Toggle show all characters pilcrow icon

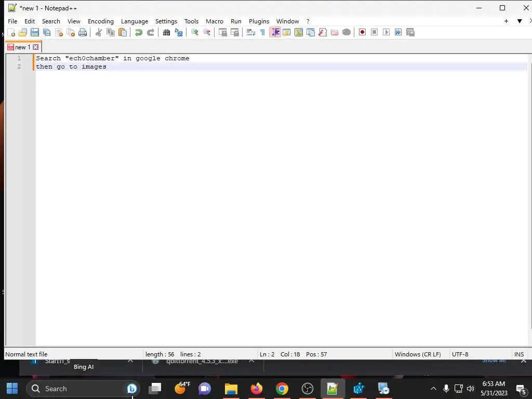point(262,32)
